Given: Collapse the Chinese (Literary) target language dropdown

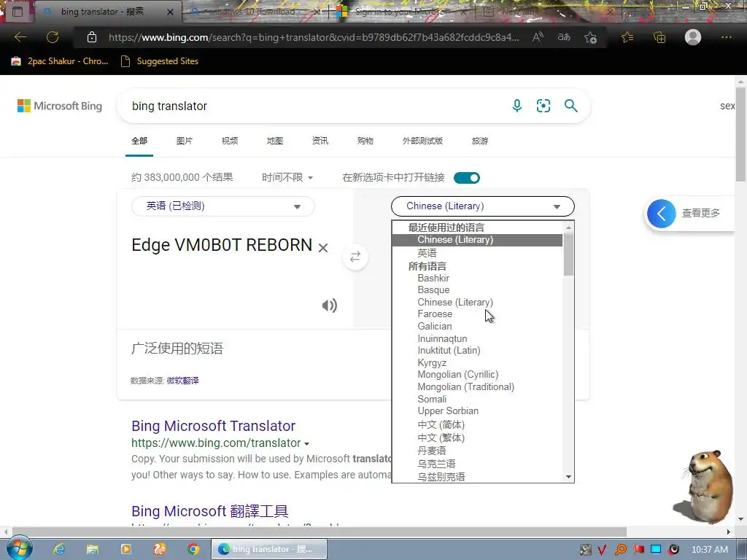Looking at the screenshot, I should 483,206.
